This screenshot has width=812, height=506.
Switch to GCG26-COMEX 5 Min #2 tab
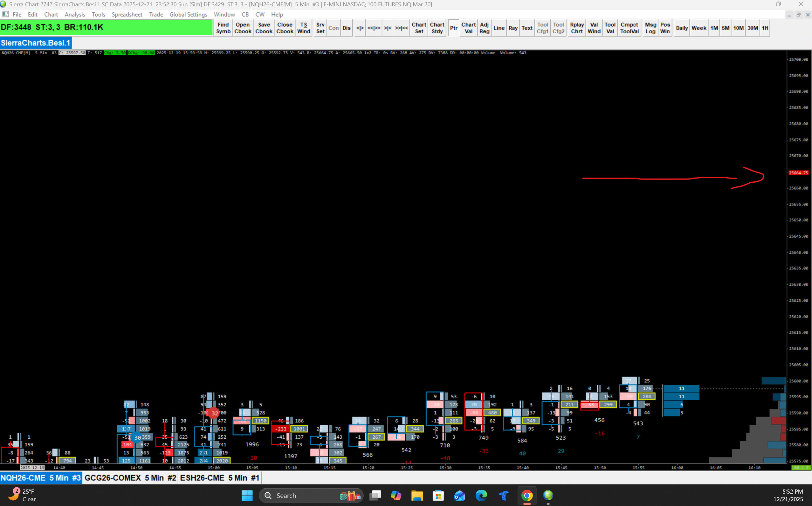130,478
